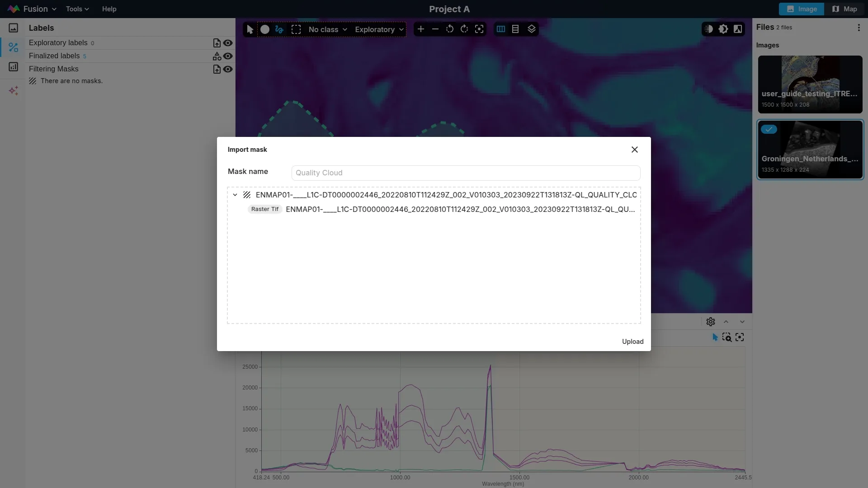Toggle visibility of Finalized labels
Screen dimensions: 868x488
coord(228,56)
